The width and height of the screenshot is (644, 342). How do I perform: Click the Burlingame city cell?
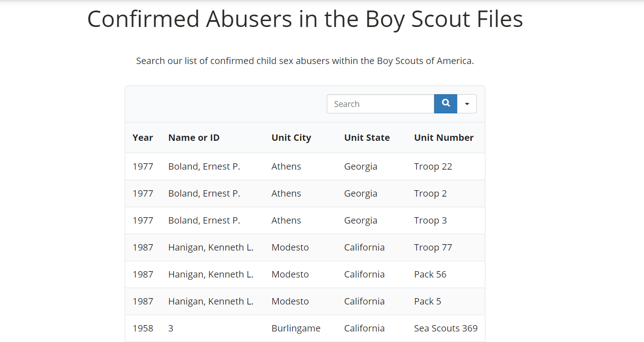(x=296, y=328)
